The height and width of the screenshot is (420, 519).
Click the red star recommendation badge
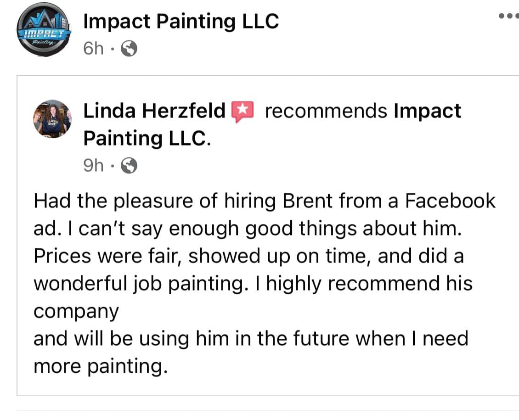point(243,111)
